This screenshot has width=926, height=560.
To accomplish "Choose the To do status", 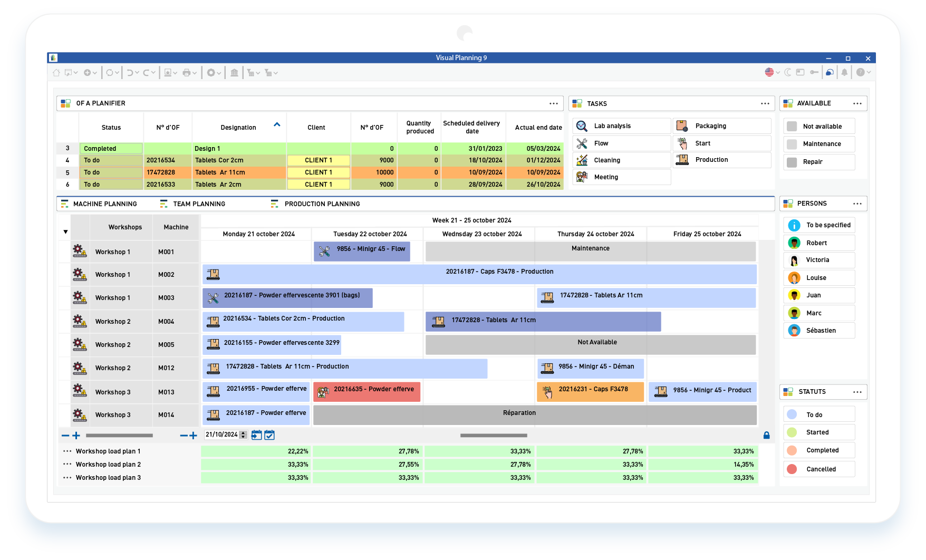I will pos(819,415).
